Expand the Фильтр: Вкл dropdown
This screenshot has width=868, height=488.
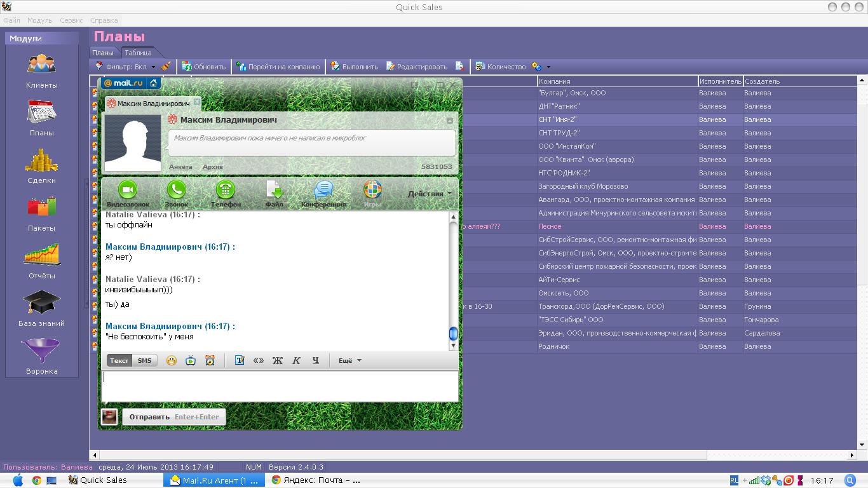[x=153, y=67]
